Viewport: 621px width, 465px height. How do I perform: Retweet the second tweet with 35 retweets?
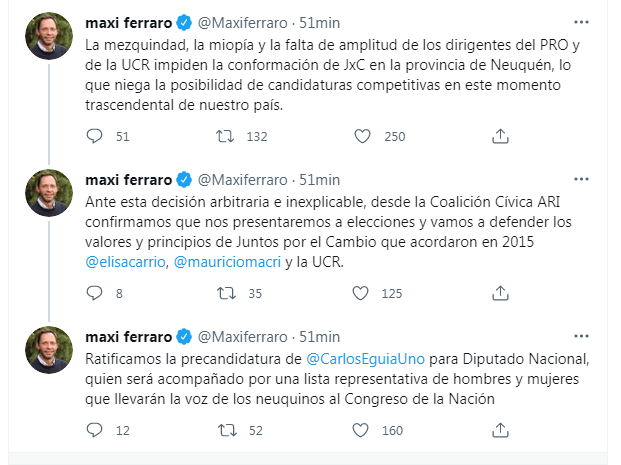[226, 293]
